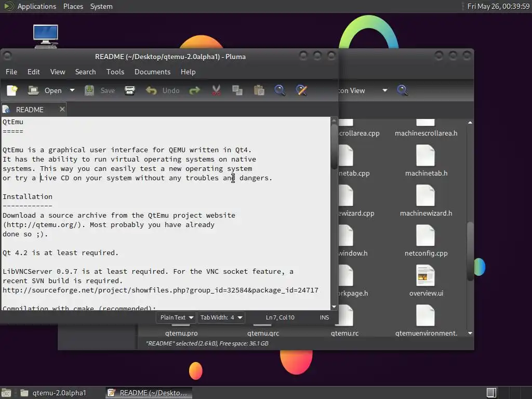The image size is (532, 399).
Task: Open the Edit menu
Action: click(x=34, y=72)
